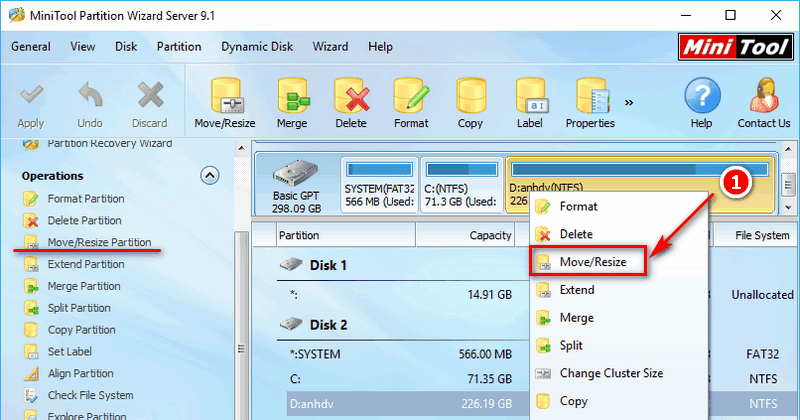
Task: Choose Delete in context menu
Action: pos(619,234)
